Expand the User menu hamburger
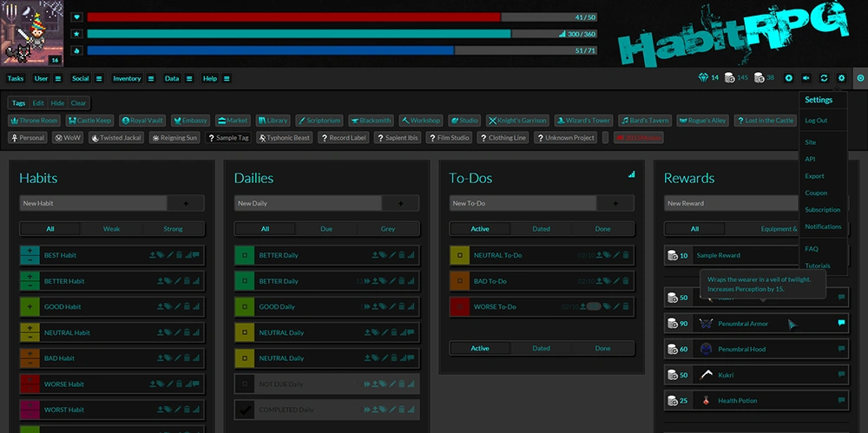This screenshot has width=868, height=433. (x=58, y=79)
